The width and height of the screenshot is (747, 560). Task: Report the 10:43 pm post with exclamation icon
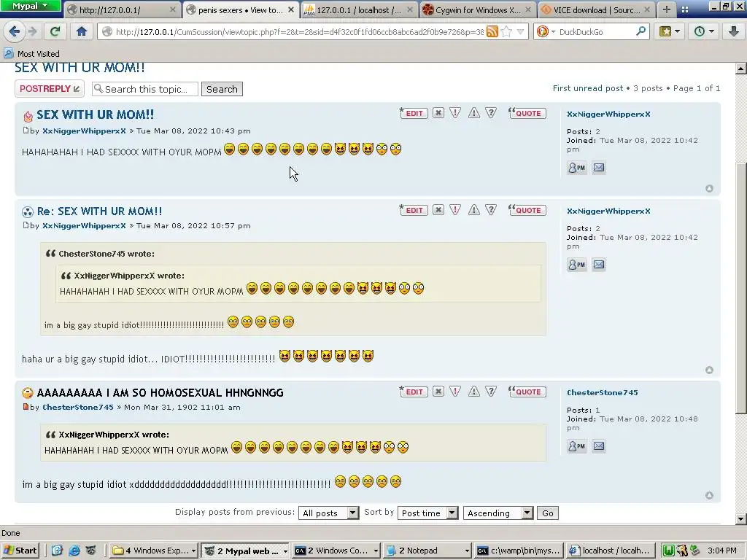455,113
